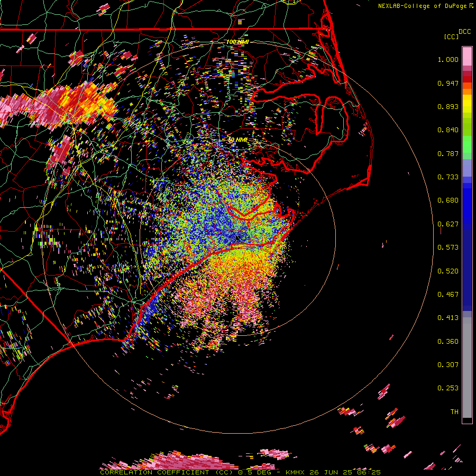Click the 0.573 scale value
The height and width of the screenshot is (476, 476).
click(448, 248)
